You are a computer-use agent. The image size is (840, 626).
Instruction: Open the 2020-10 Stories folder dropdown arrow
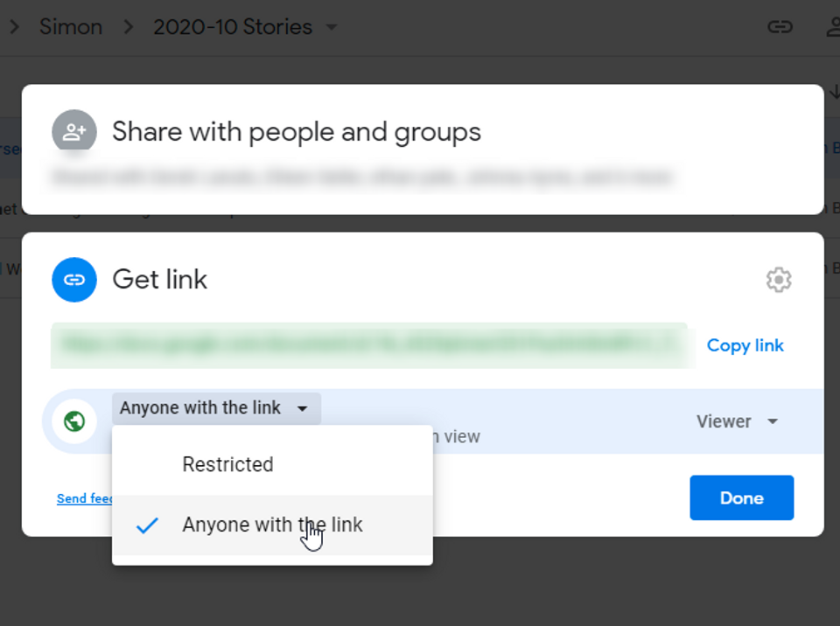click(332, 27)
